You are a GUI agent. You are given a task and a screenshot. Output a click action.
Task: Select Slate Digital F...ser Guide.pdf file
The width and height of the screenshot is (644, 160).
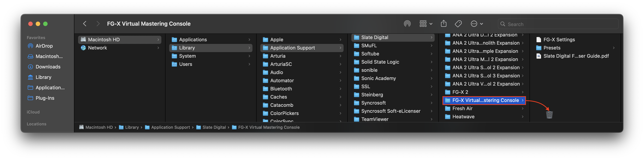pyautogui.click(x=575, y=56)
